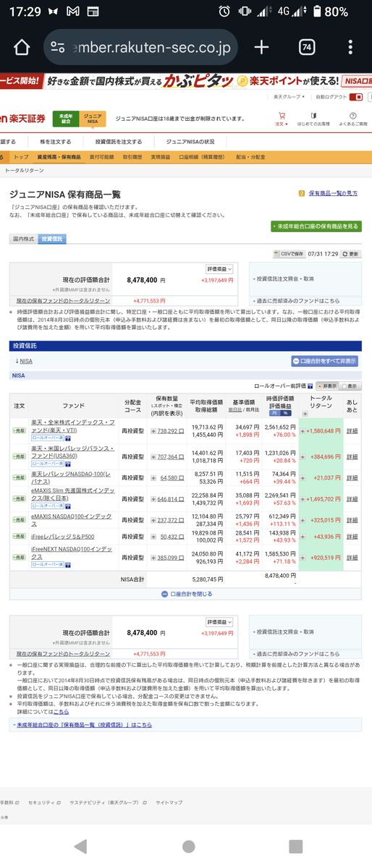Open はじめてのお客様 guide icon

(314, 119)
